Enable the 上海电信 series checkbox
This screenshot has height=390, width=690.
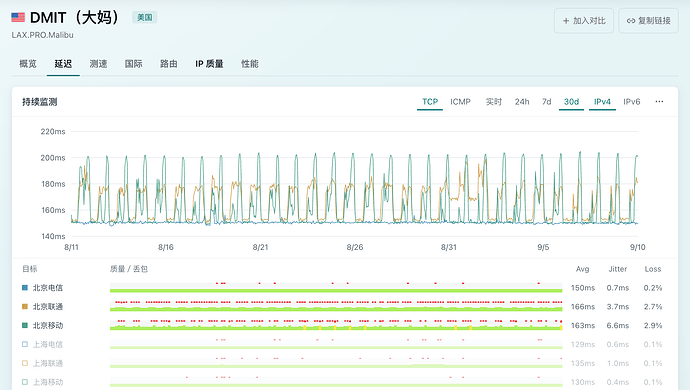click(25, 344)
